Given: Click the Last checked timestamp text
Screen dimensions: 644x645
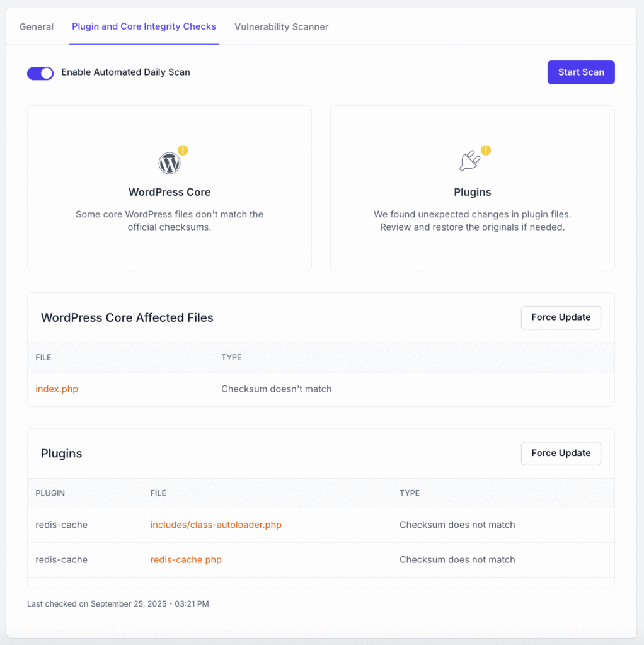Looking at the screenshot, I should tap(118, 603).
